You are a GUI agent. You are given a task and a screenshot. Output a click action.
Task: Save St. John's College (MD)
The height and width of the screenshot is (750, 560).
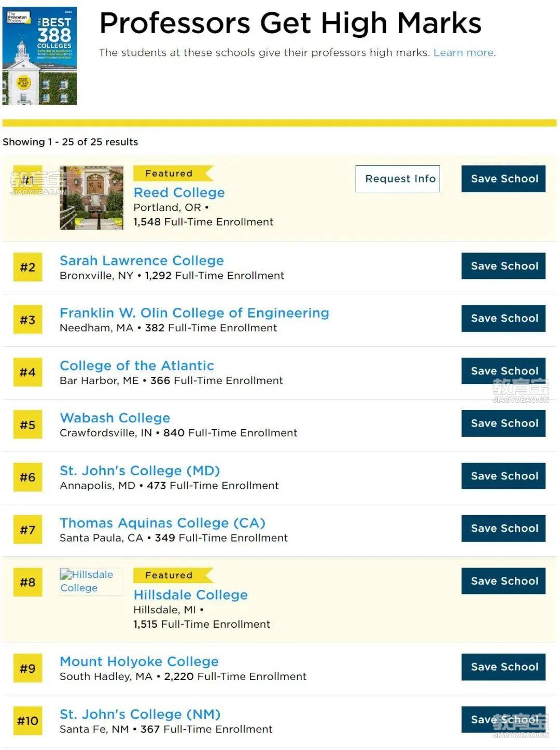click(503, 476)
